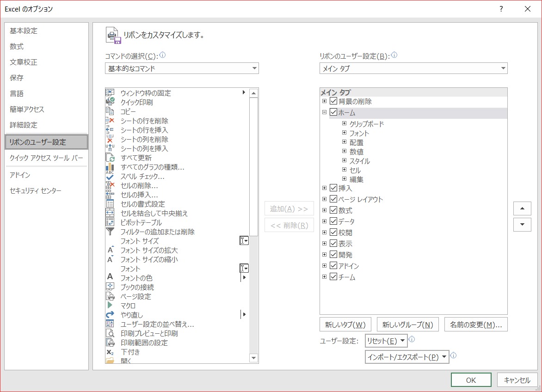Click the 新しいグループ button
This screenshot has width=542, height=392.
tap(408, 325)
